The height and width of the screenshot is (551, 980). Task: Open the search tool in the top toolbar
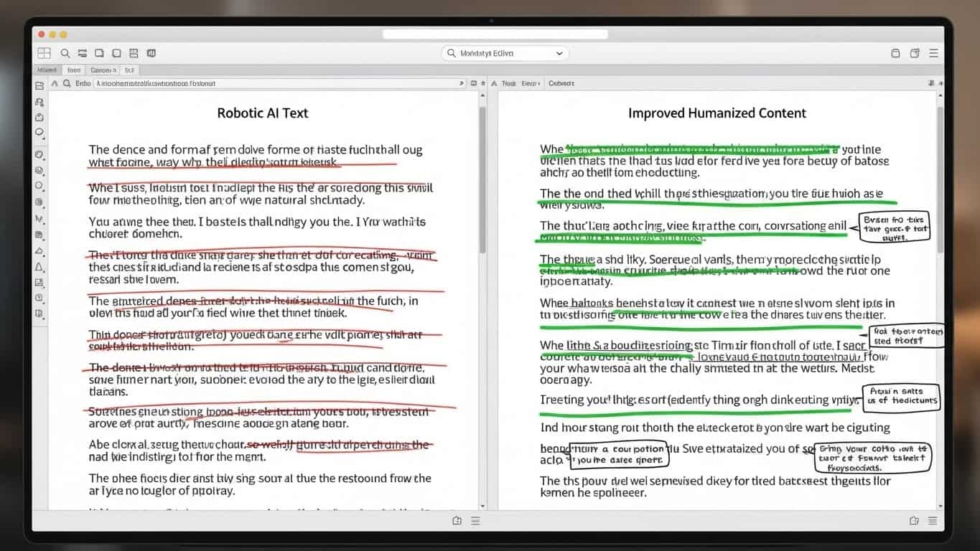[x=64, y=53]
